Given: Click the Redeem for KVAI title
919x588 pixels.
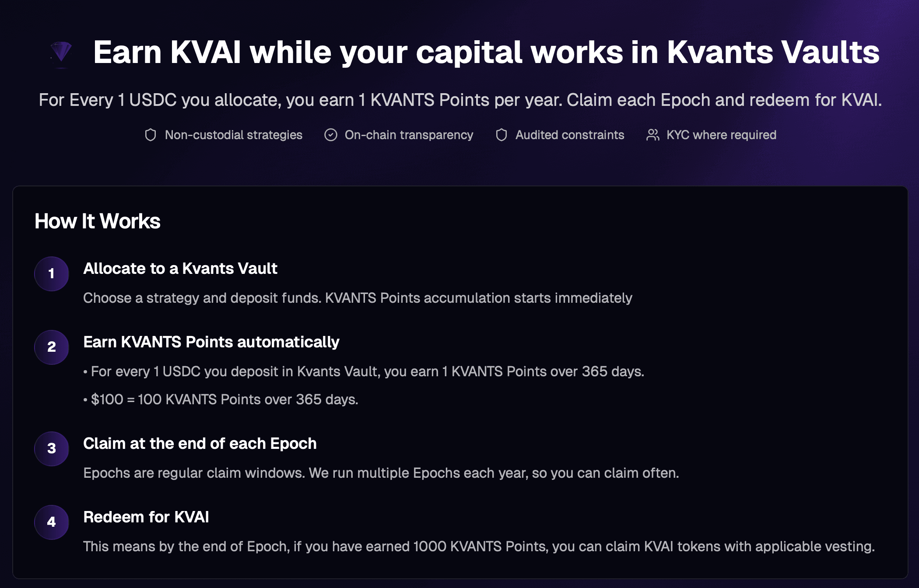Looking at the screenshot, I should (x=146, y=517).
